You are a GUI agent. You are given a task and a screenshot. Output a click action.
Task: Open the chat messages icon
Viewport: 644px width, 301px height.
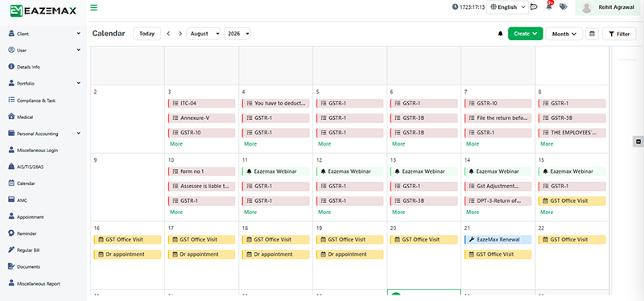534,7
